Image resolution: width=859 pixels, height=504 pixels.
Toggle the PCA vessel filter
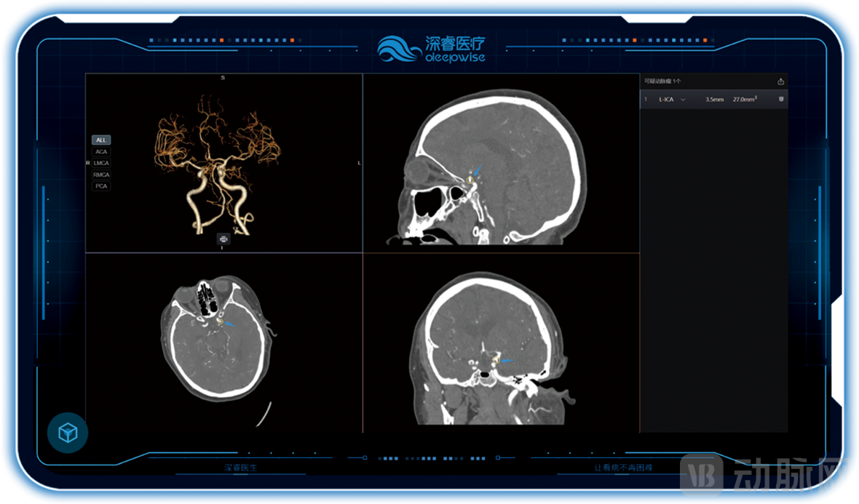(x=101, y=186)
